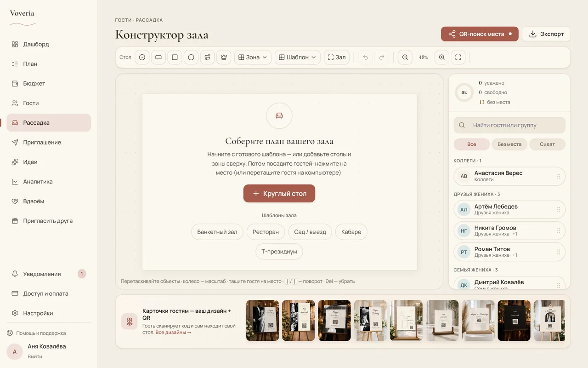Add the crown presidium table

pyautogui.click(x=224, y=57)
